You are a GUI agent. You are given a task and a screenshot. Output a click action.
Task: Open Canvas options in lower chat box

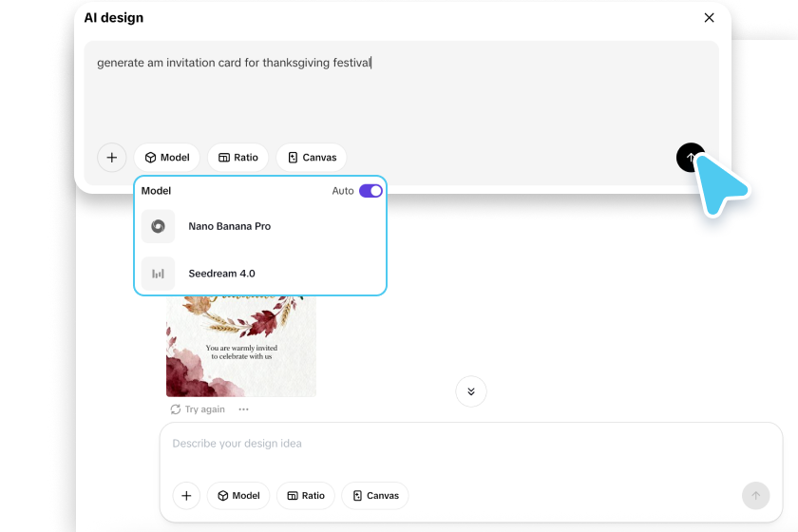pyautogui.click(x=375, y=496)
